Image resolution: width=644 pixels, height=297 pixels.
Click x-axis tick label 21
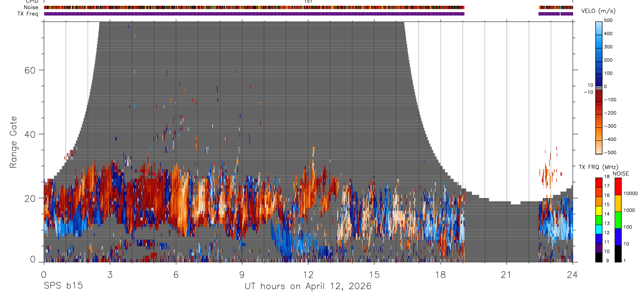point(506,274)
